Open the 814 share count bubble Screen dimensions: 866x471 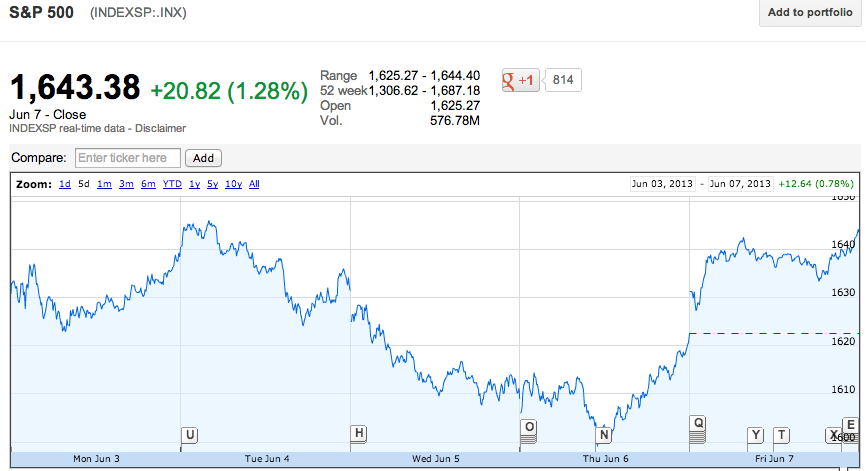click(563, 80)
